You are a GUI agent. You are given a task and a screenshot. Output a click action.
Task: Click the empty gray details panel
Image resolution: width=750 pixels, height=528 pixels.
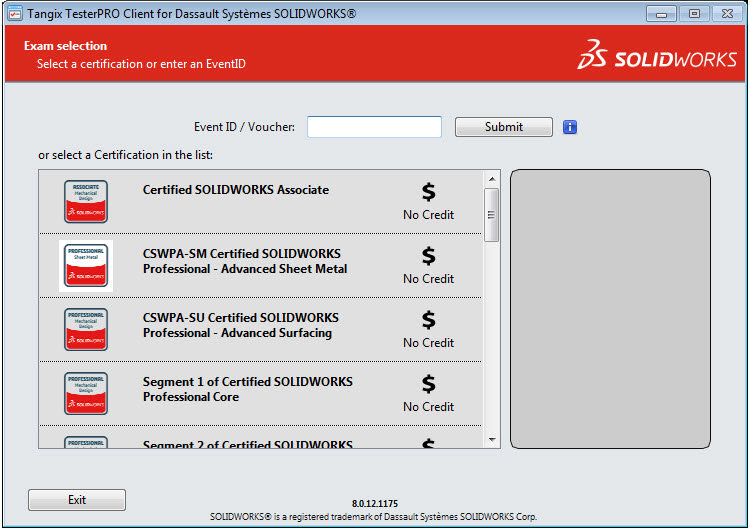(610, 309)
